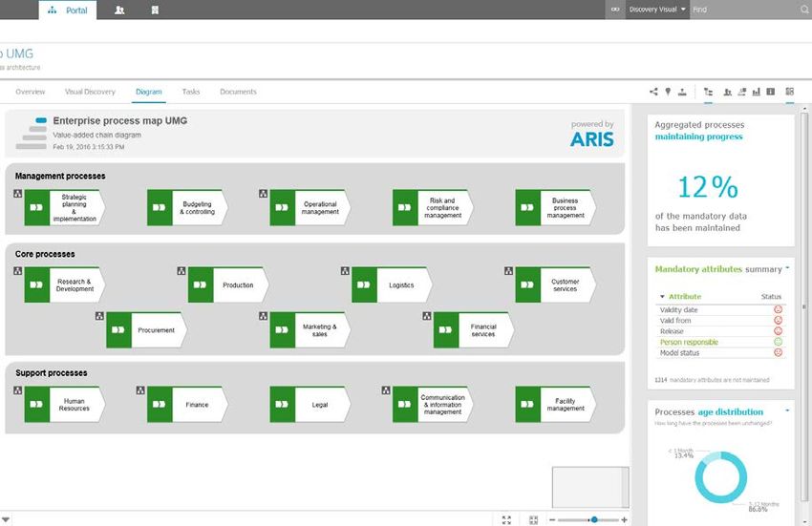Click the stamp/download icon in toolbar

click(682, 92)
